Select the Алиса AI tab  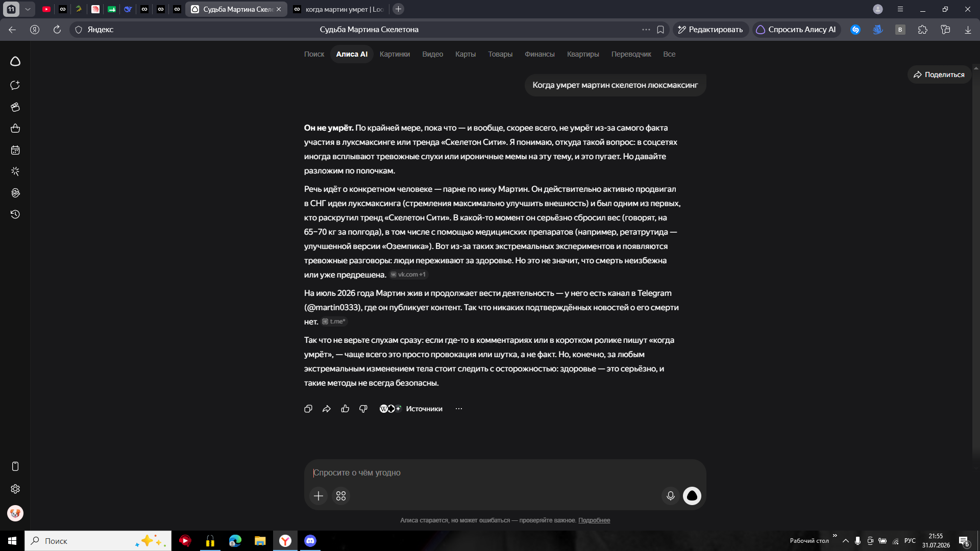pyautogui.click(x=352, y=54)
